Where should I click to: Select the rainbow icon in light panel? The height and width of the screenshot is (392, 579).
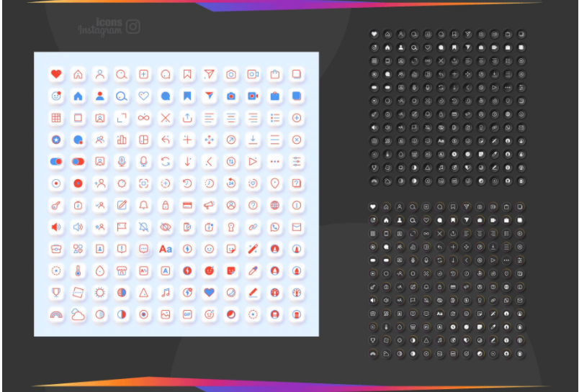click(56, 314)
